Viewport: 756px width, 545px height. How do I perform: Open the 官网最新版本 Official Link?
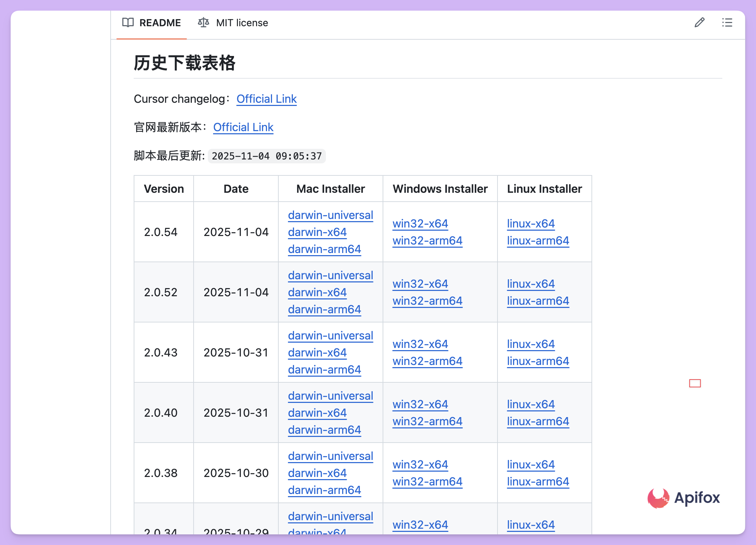pyautogui.click(x=243, y=127)
